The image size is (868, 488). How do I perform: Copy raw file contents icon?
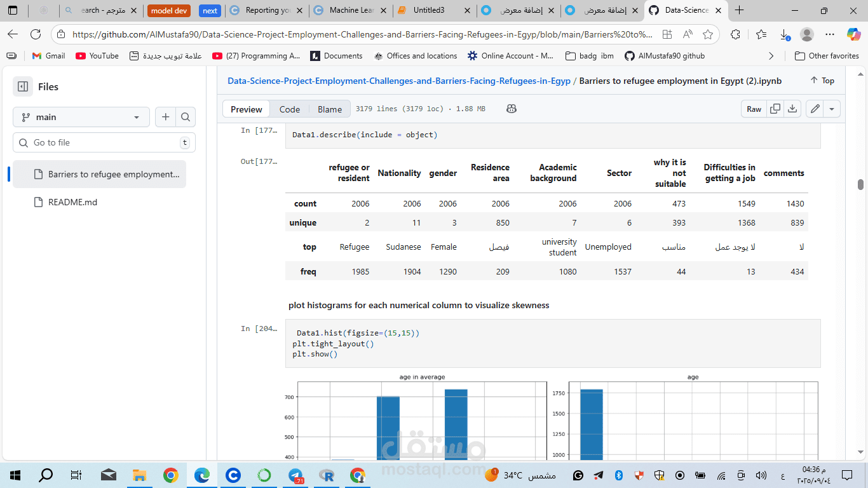coord(775,109)
